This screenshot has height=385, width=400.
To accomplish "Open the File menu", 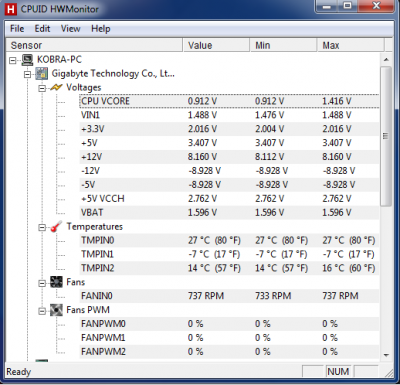I will pos(17,29).
